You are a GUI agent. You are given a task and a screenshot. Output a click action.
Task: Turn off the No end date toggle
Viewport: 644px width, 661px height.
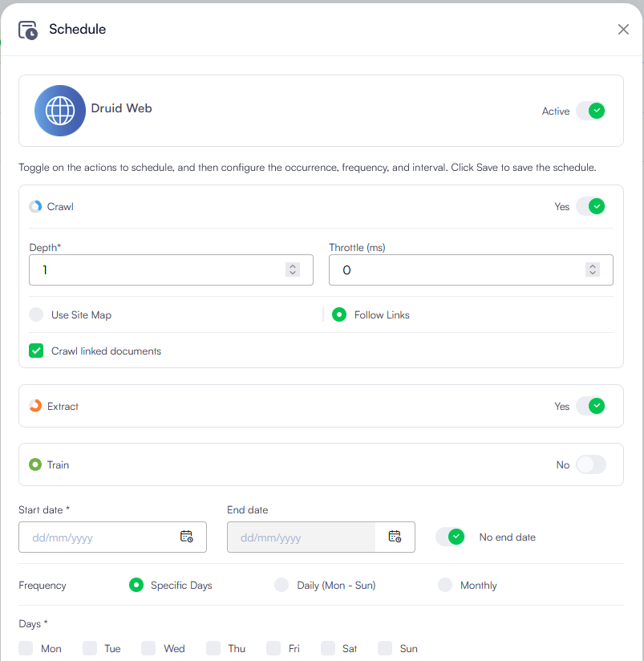(x=450, y=537)
